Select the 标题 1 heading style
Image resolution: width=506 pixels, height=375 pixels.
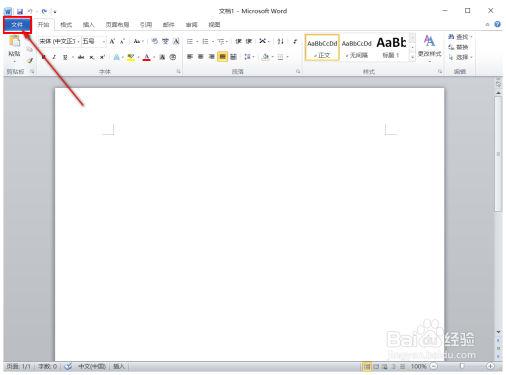coord(391,48)
